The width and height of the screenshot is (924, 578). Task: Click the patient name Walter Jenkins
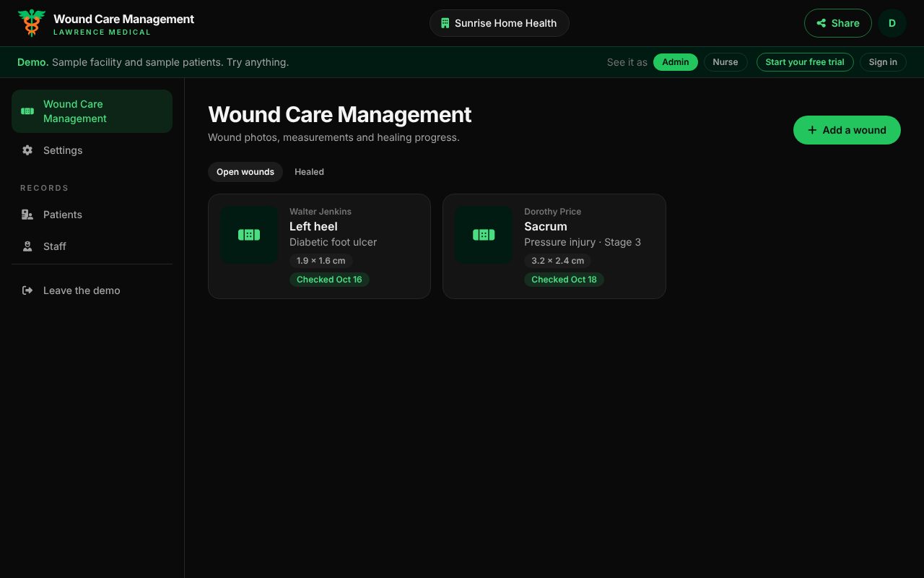[321, 212]
